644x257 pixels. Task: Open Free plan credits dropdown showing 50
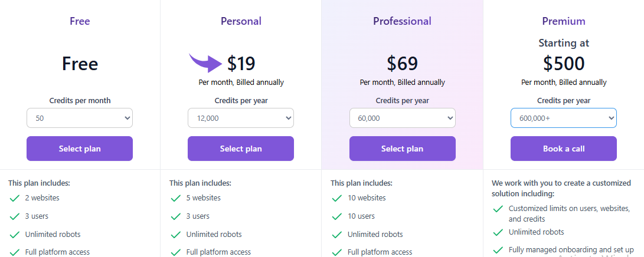(80, 118)
